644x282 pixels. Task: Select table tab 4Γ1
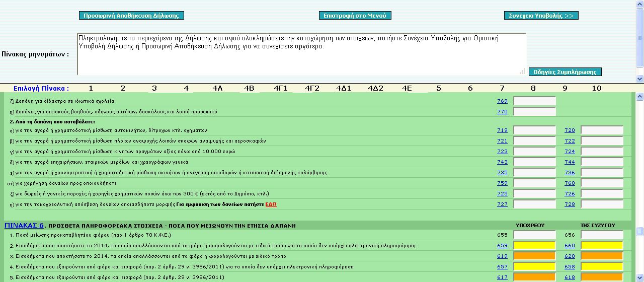click(x=281, y=88)
